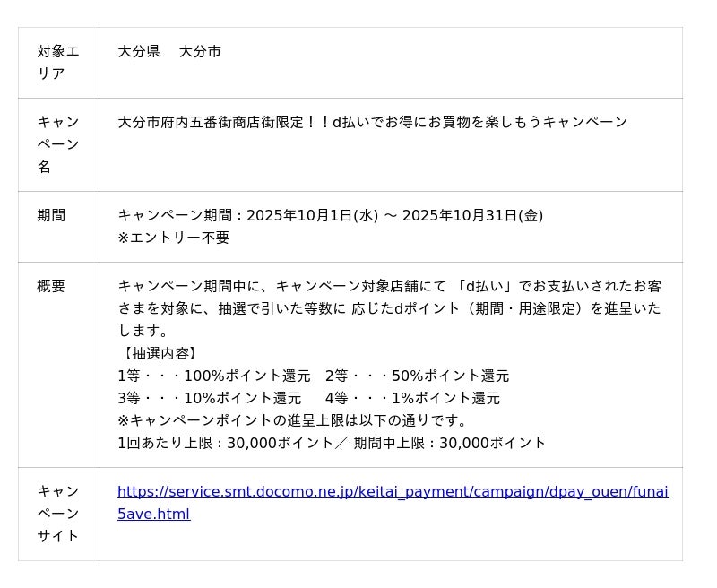Click the 【抽選内容】 heading

[x=159, y=353]
